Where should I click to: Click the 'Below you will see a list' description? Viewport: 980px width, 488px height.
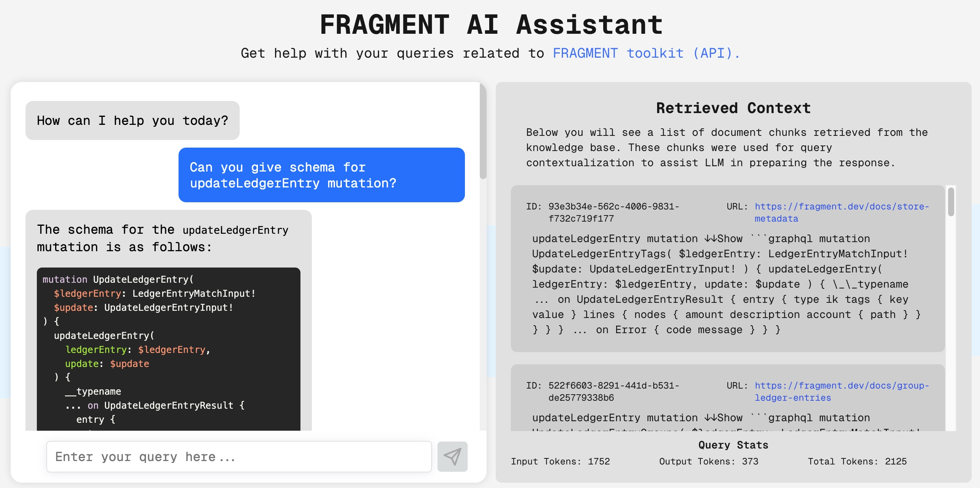point(727,148)
